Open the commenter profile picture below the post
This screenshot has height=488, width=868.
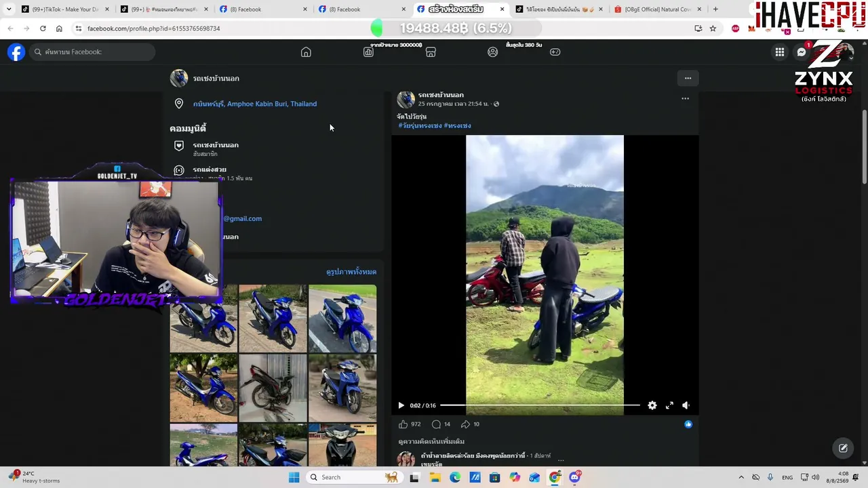click(406, 459)
